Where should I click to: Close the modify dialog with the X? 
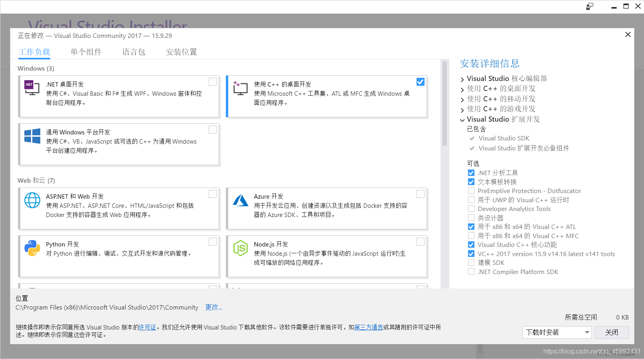click(628, 35)
